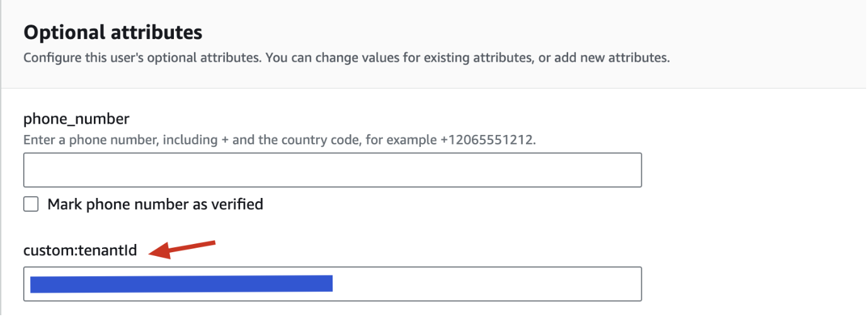Click the phone_number input field

pos(332,170)
